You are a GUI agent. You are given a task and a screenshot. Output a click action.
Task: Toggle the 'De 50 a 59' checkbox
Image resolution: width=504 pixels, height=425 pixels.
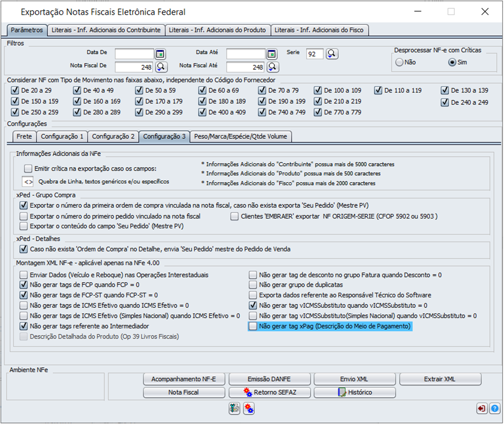(139, 90)
